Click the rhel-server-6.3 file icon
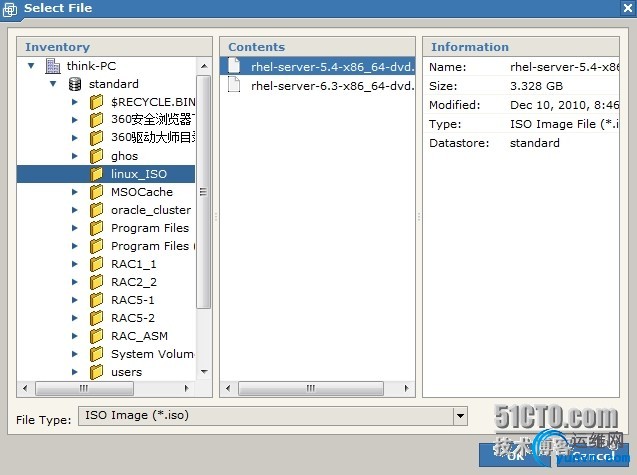 (x=234, y=85)
